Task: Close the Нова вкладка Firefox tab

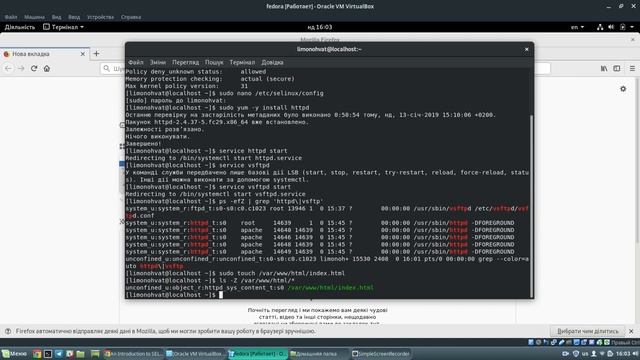Action: [83, 54]
